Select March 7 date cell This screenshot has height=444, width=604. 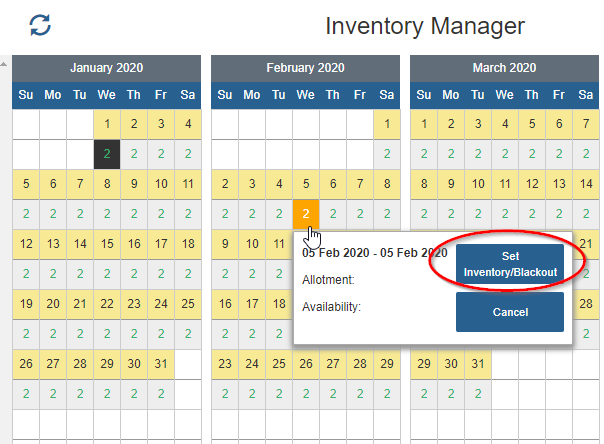click(x=586, y=124)
